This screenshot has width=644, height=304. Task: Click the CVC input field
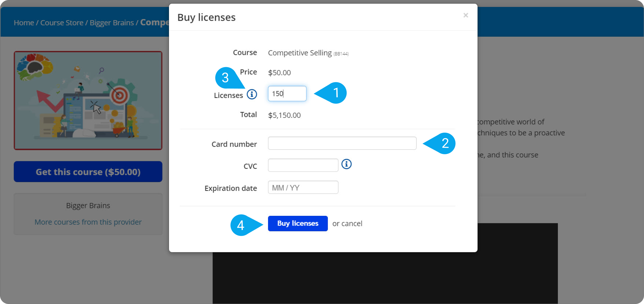[303, 165]
